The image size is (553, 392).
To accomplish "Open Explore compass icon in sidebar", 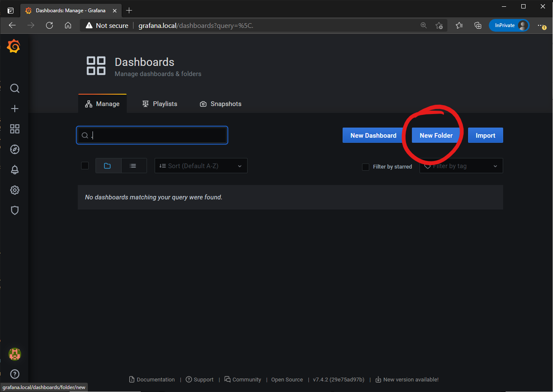I will coord(15,149).
